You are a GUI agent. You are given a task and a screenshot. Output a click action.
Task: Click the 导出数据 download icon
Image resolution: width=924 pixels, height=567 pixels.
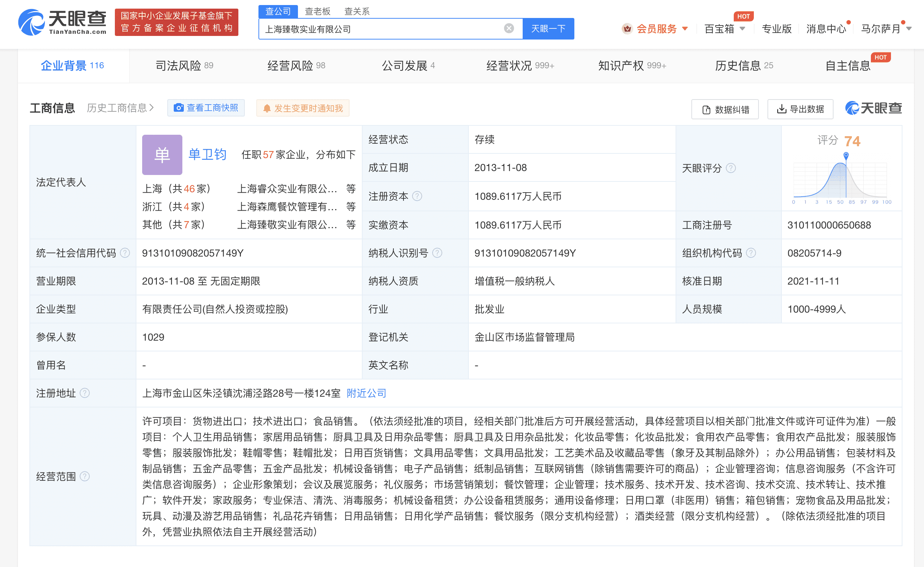(782, 109)
